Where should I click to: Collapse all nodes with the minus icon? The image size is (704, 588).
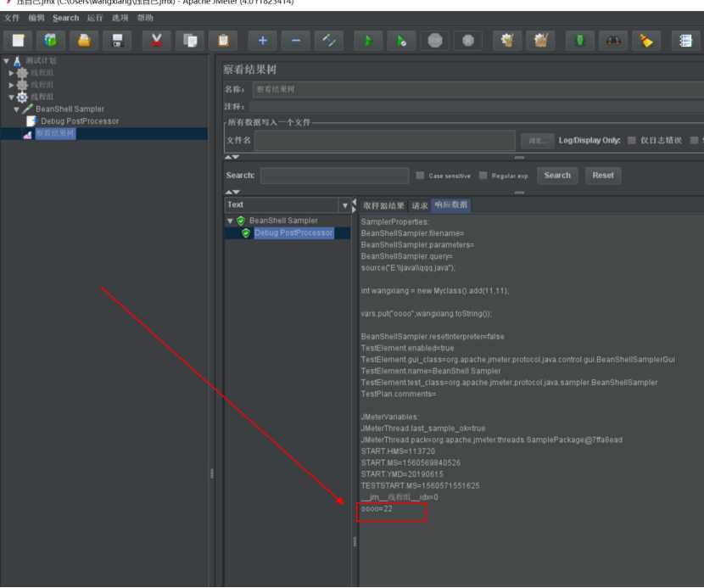point(296,41)
